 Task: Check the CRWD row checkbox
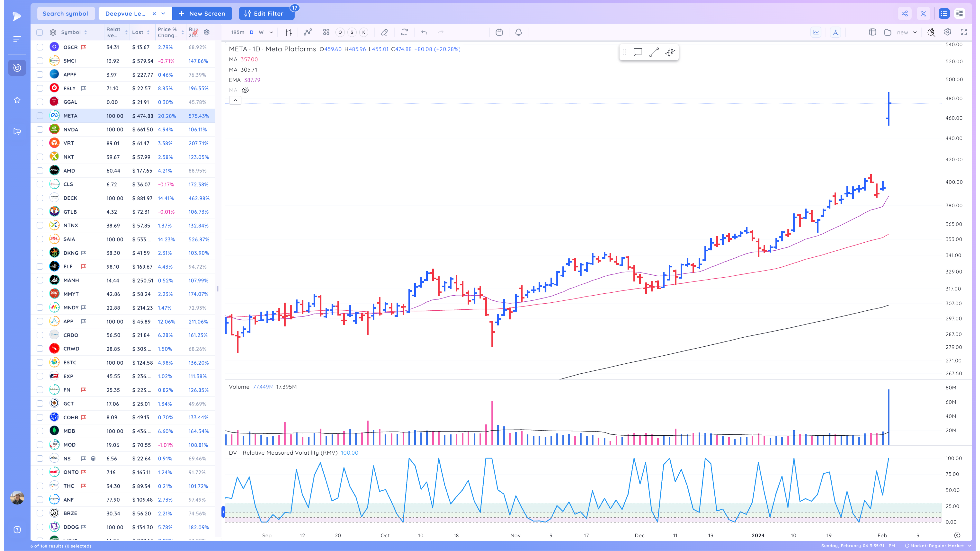[40, 349]
